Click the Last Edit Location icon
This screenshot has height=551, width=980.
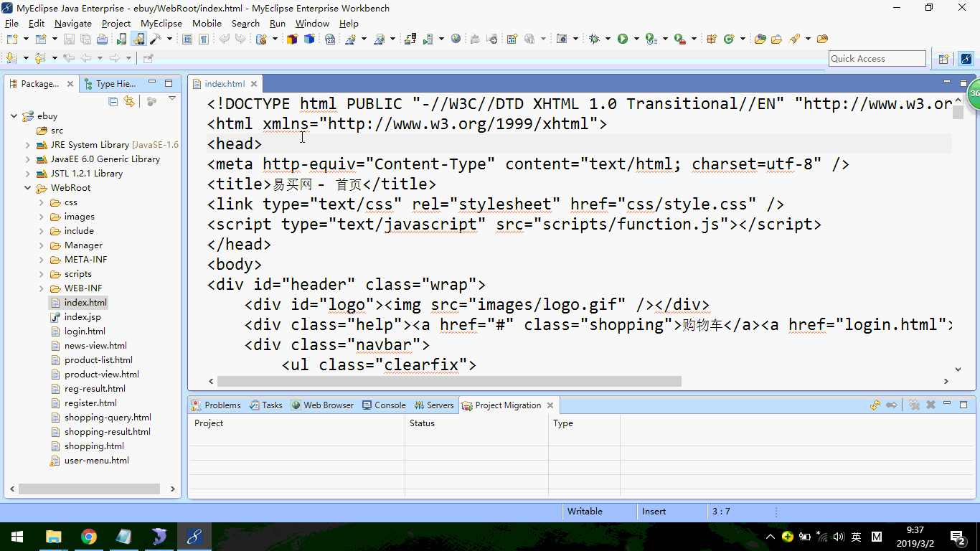pos(68,58)
